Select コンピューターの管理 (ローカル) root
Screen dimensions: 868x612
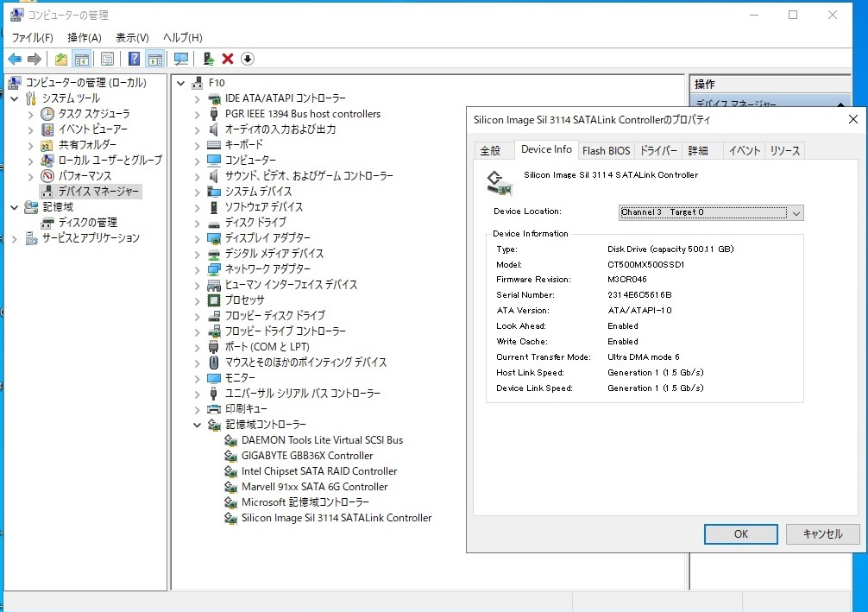click(85, 83)
